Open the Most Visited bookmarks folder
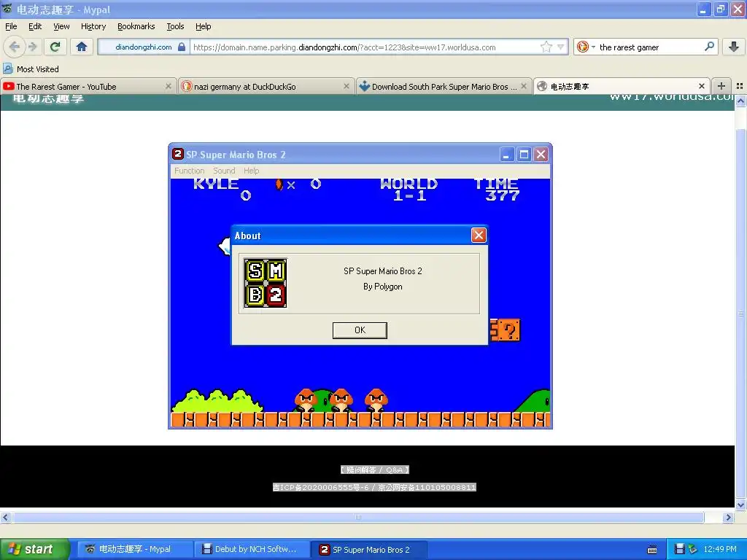The height and width of the screenshot is (560, 747). (x=31, y=69)
